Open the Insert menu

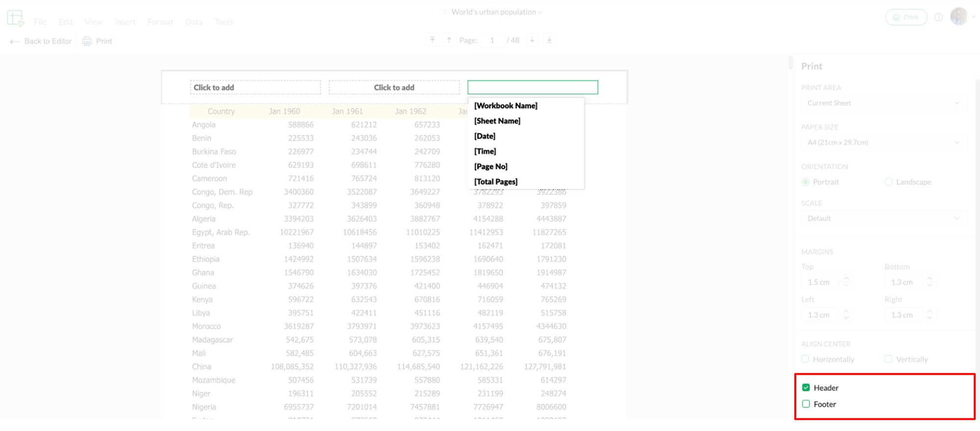(x=125, y=22)
